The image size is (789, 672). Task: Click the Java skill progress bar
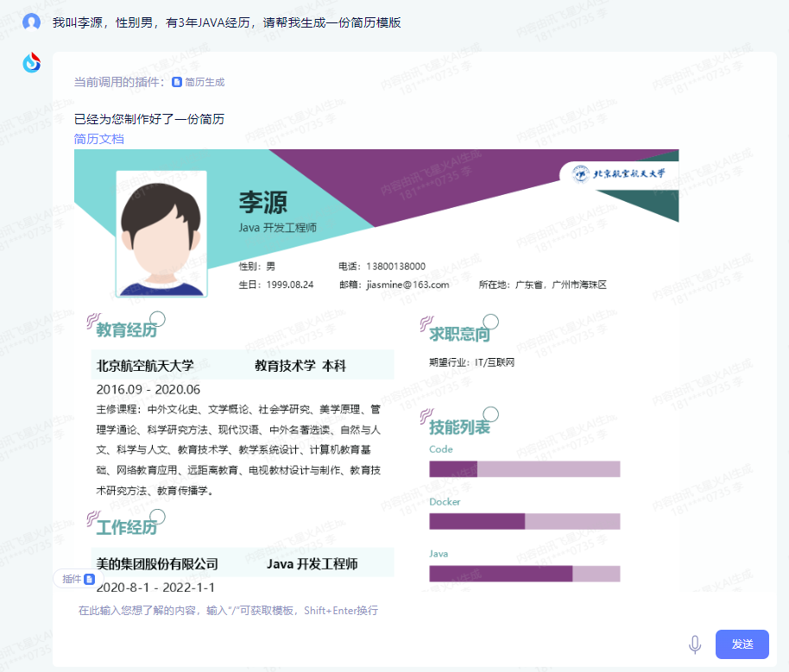point(525,573)
